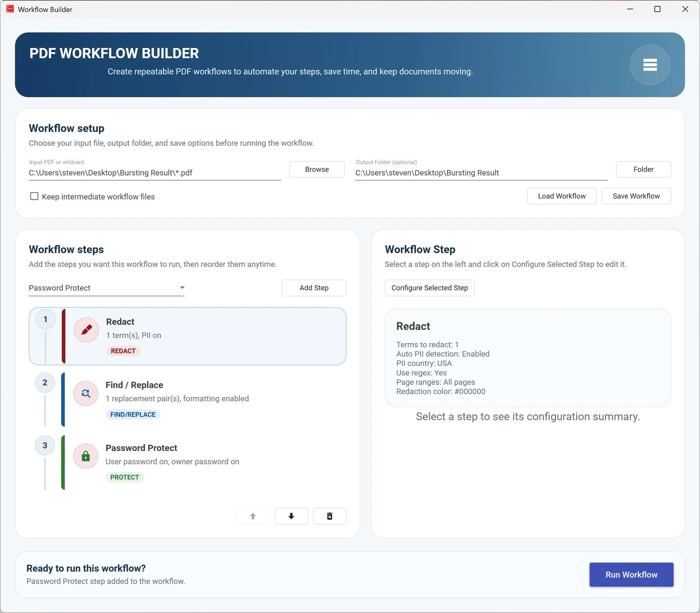This screenshot has height=613, width=700.
Task: Delete selected step with trash icon
Action: (330, 516)
